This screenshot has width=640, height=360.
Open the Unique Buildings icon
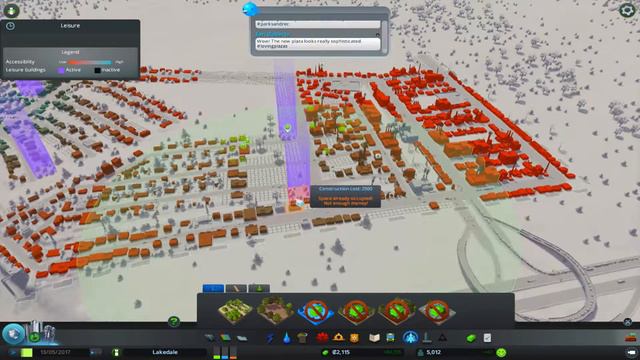pos(427,338)
